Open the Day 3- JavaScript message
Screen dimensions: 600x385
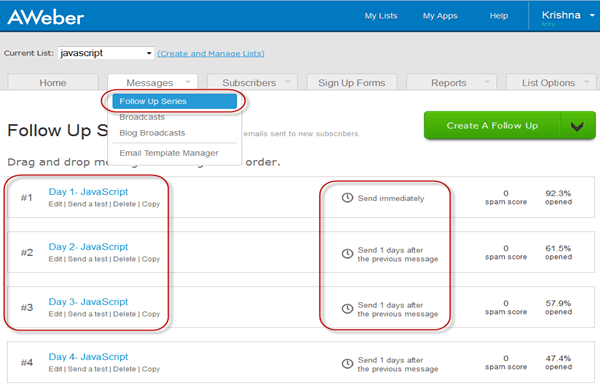tap(88, 302)
